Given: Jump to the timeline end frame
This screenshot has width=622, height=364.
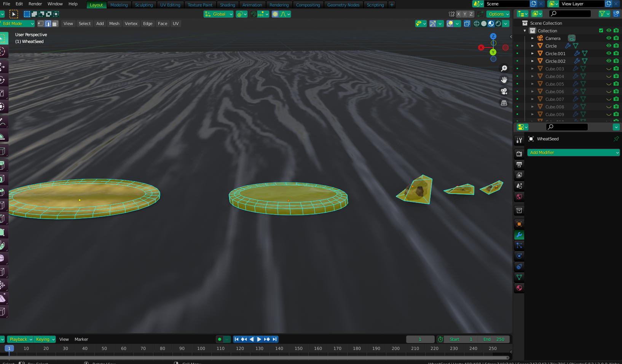Looking at the screenshot, I should 274,339.
